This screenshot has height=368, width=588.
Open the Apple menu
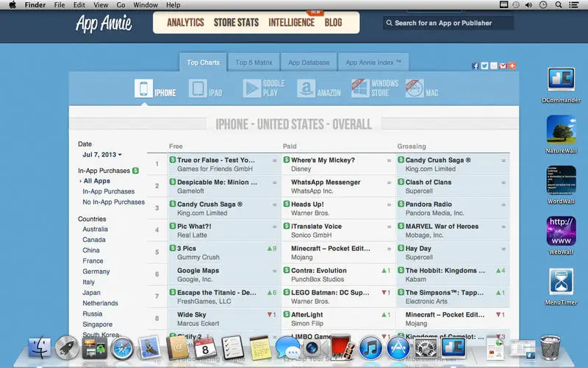tap(12, 5)
